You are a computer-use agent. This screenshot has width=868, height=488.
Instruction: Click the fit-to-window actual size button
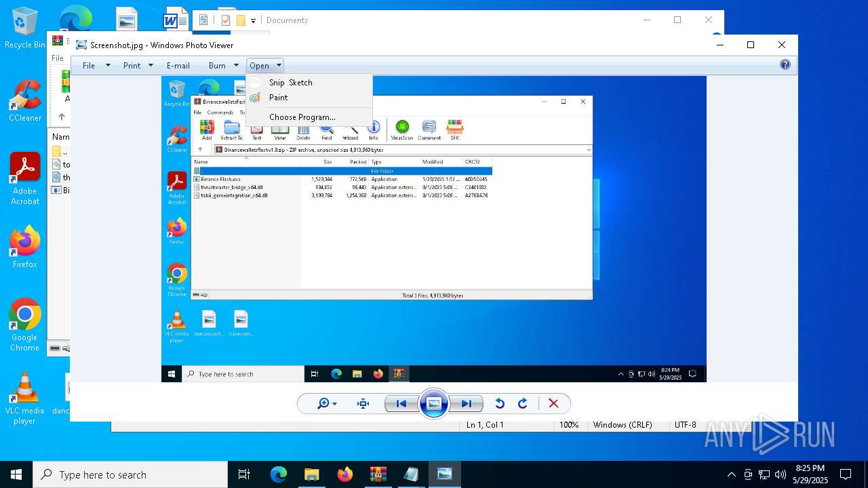pos(363,403)
